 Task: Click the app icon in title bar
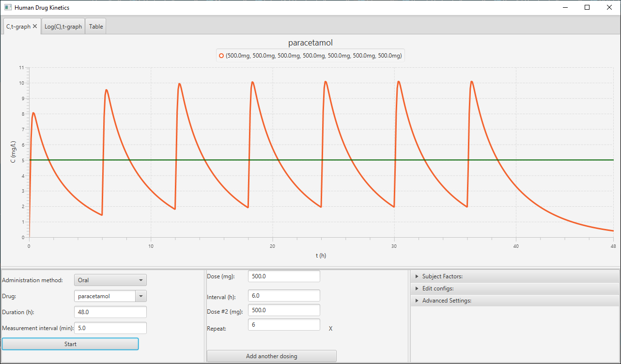click(8, 8)
